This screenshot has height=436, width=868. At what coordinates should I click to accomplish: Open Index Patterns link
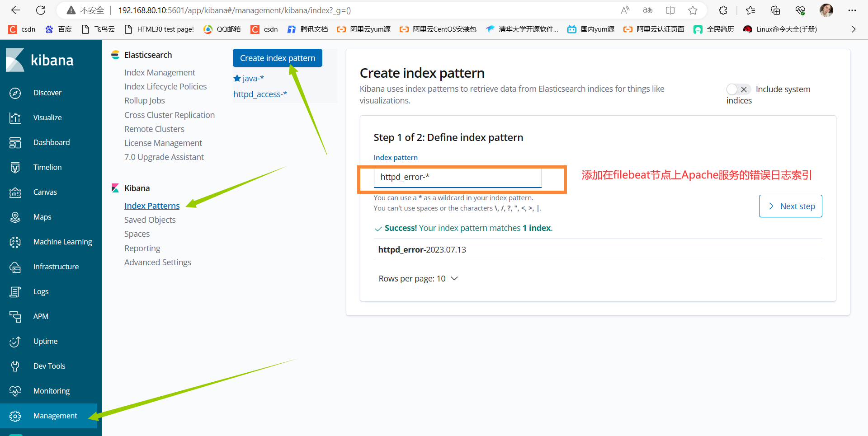(152, 206)
